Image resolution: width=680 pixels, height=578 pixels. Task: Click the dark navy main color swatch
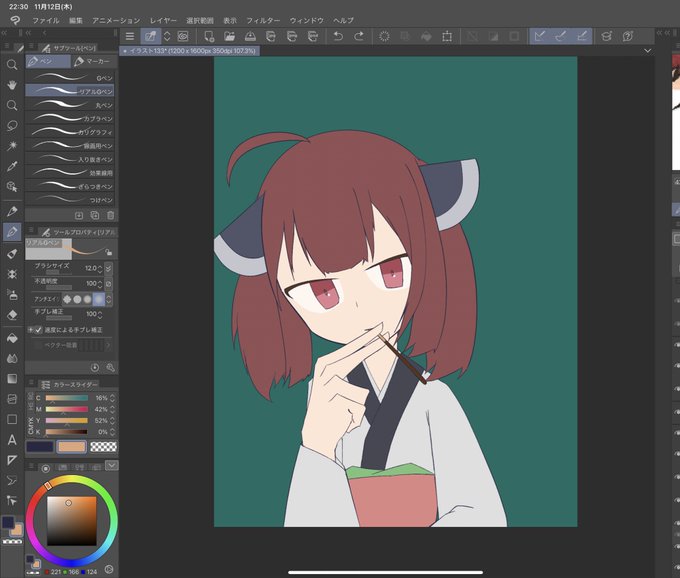(40, 447)
